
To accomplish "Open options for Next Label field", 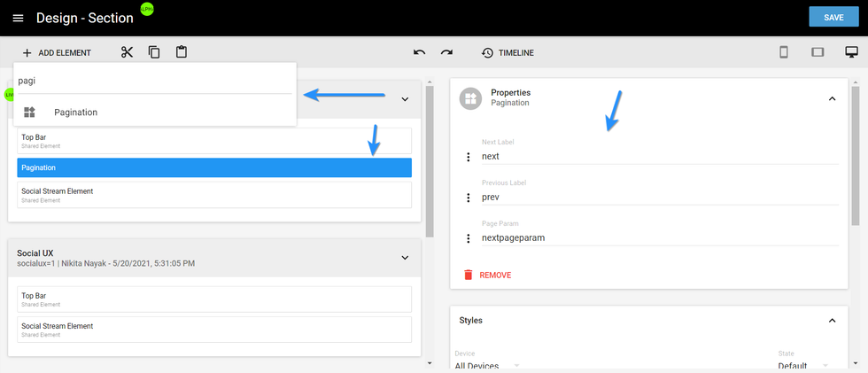I will pos(469,157).
